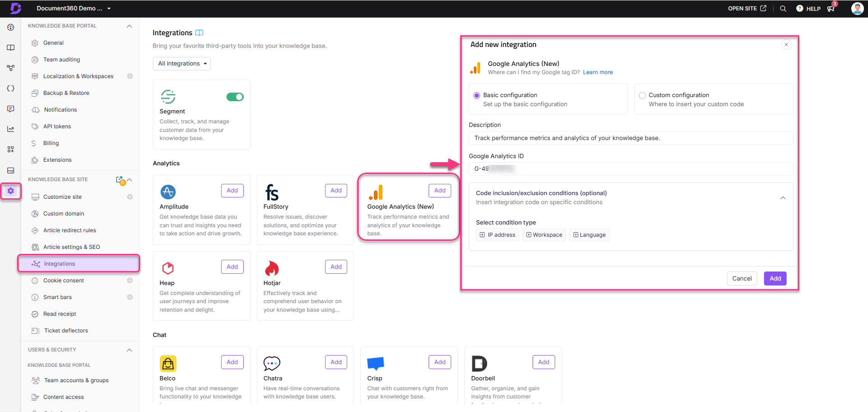Collapse the Users & Security section
The image size is (868, 412).
129,350
